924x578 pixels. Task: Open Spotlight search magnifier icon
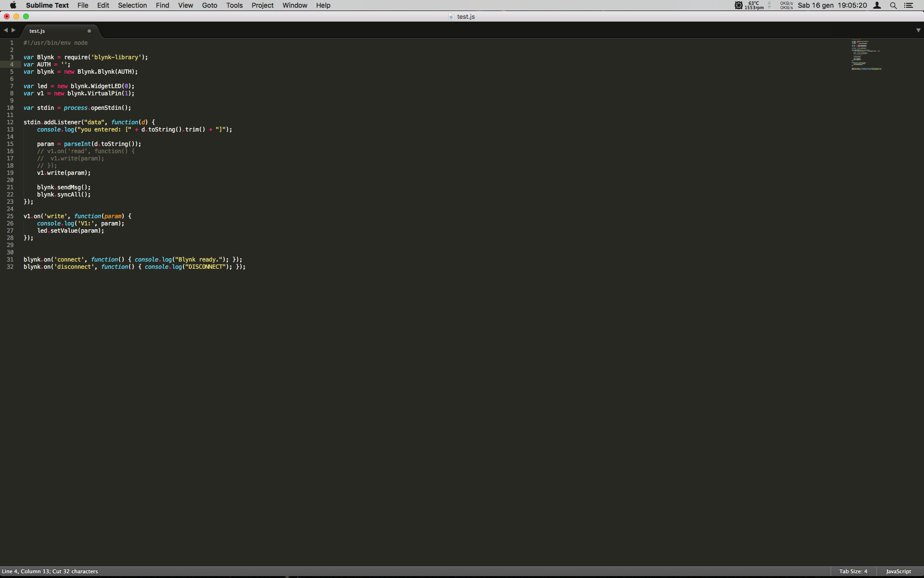893,5
